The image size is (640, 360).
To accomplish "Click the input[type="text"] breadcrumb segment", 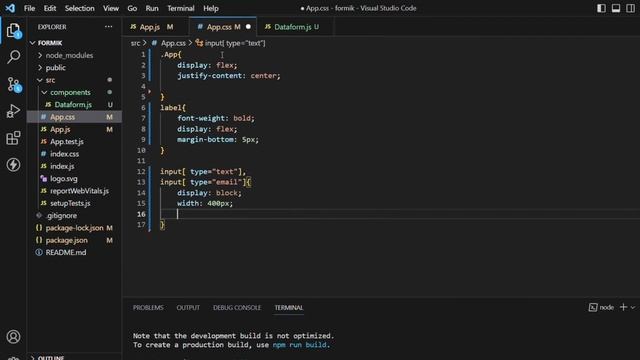I will point(231,43).
